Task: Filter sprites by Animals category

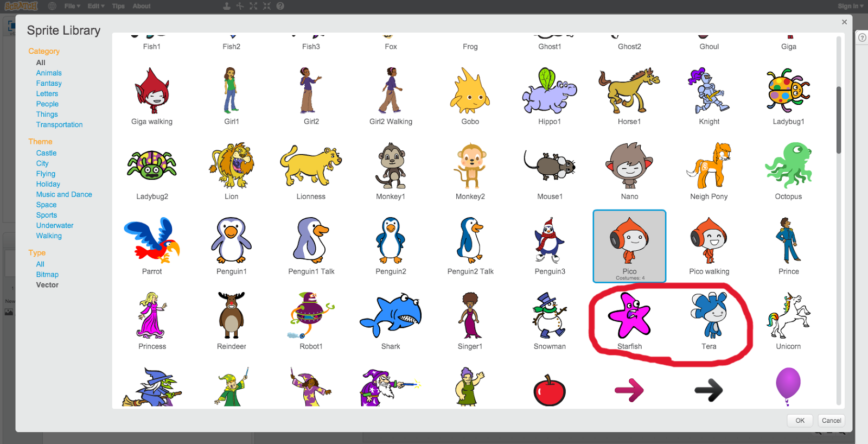Action: click(49, 73)
